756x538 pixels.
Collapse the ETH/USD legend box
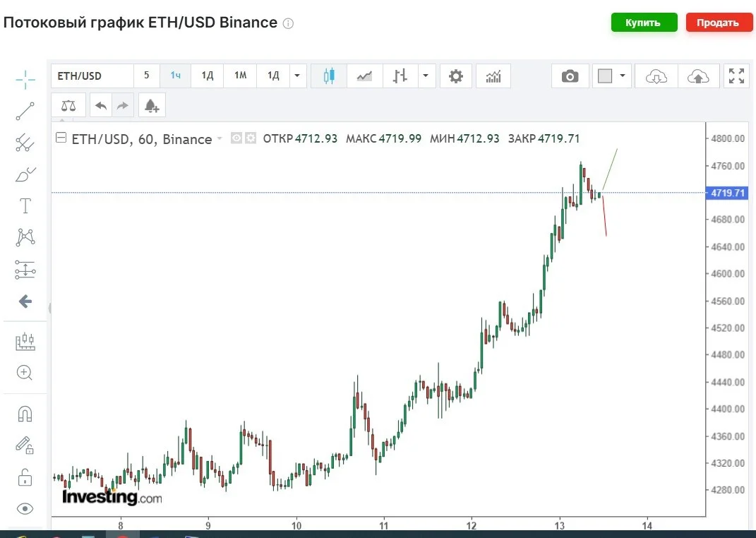[61, 138]
